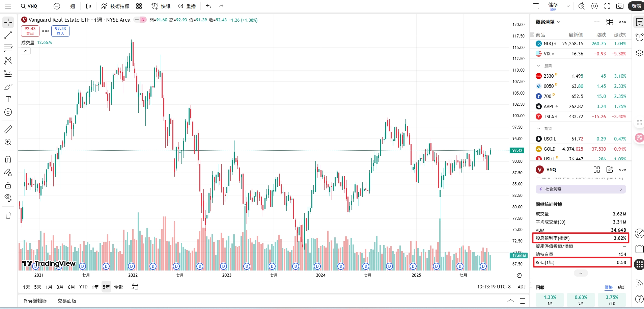Add symbol to watchlist with plus icon
Viewport: 644px width, 309px height.
tap(597, 22)
